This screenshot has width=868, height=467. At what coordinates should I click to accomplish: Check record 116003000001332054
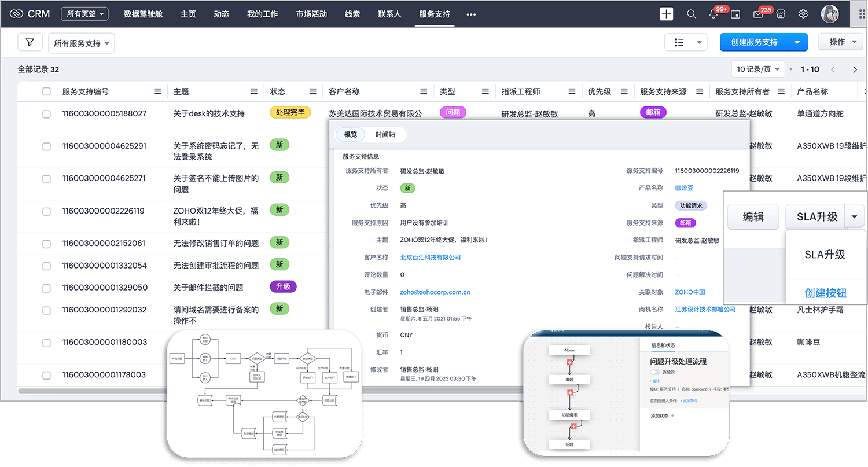[46, 266]
